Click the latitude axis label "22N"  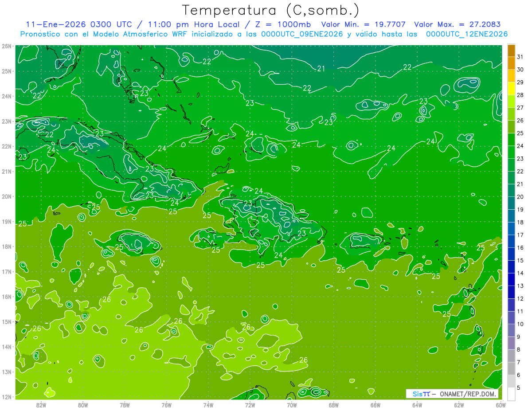pos(6,146)
